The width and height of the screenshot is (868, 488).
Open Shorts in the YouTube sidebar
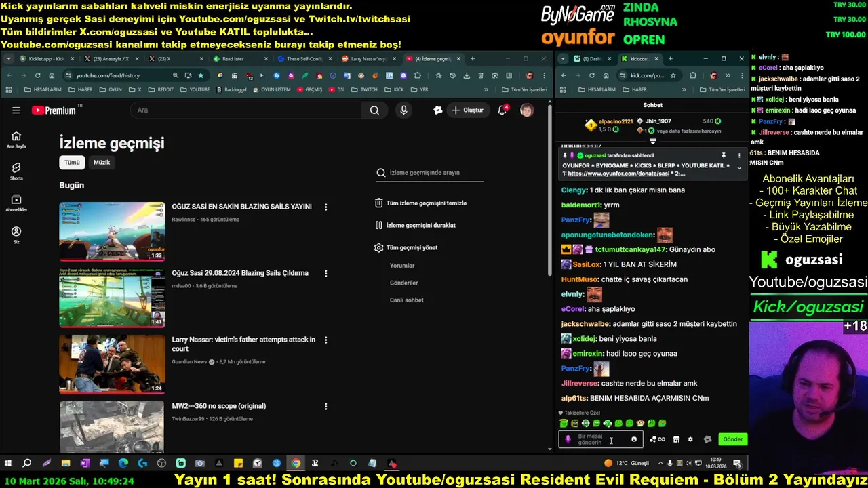pyautogui.click(x=16, y=171)
